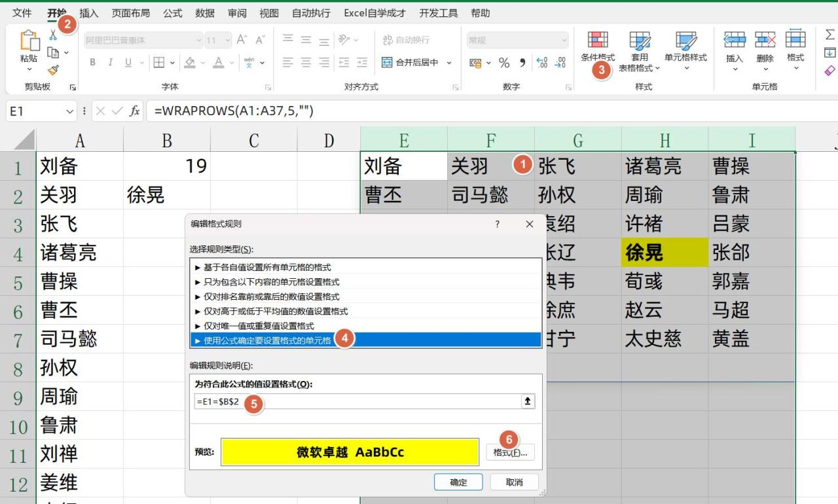
Task: Click the Insert Function fx icon
Action: click(135, 111)
